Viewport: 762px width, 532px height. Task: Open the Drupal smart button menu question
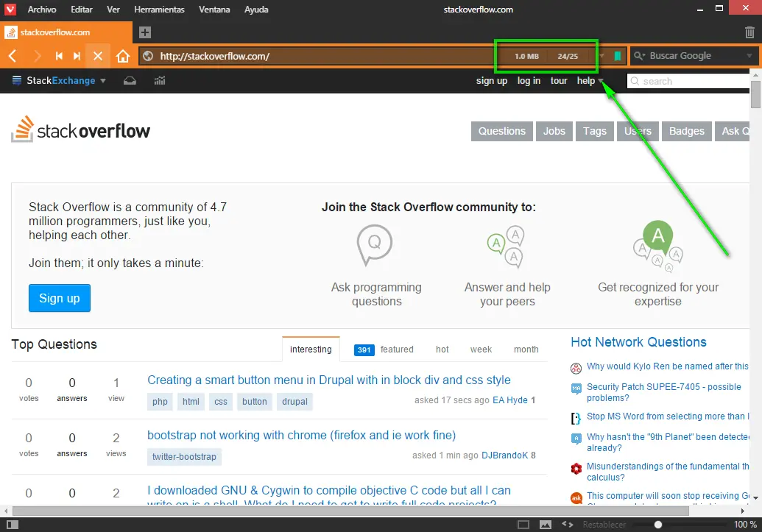[329, 380]
